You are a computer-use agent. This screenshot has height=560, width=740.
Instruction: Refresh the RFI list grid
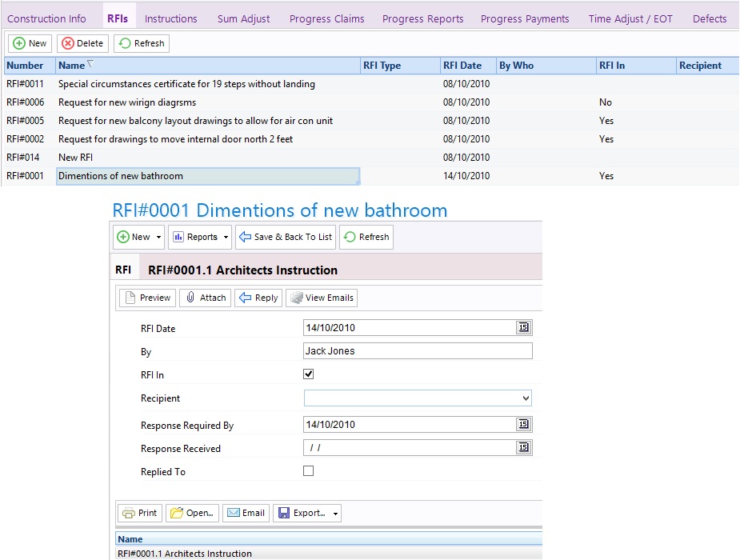(x=142, y=43)
